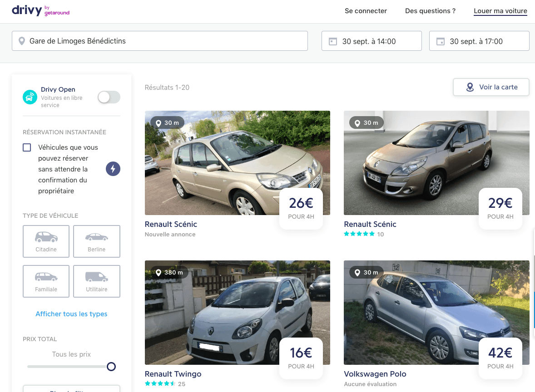Click the 29€ POUR 4H price tag

(x=500, y=208)
